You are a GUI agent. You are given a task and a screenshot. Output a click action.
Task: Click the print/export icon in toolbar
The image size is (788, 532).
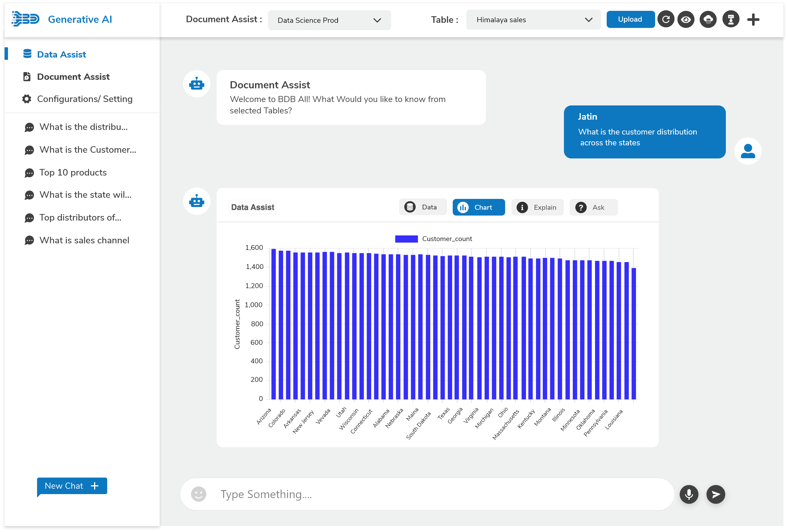(708, 20)
